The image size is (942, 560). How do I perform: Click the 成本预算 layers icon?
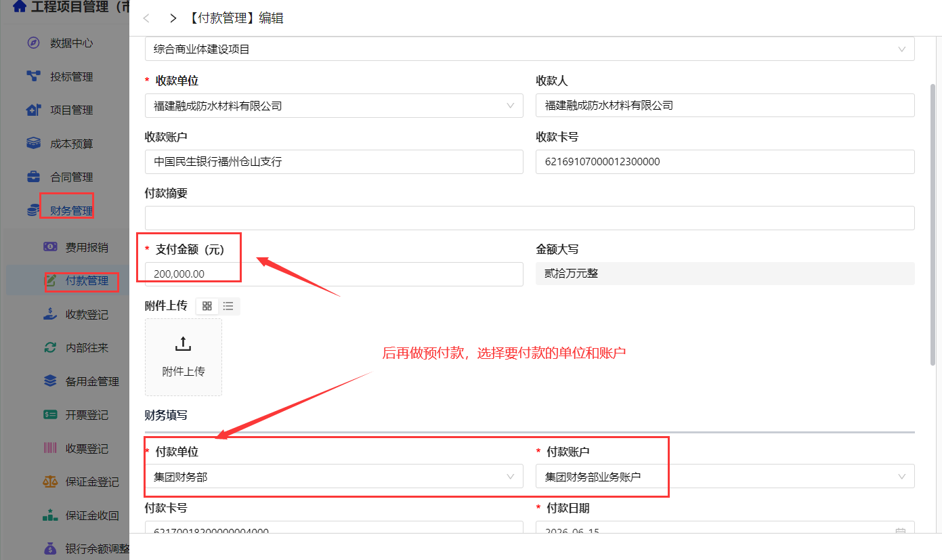(x=33, y=144)
